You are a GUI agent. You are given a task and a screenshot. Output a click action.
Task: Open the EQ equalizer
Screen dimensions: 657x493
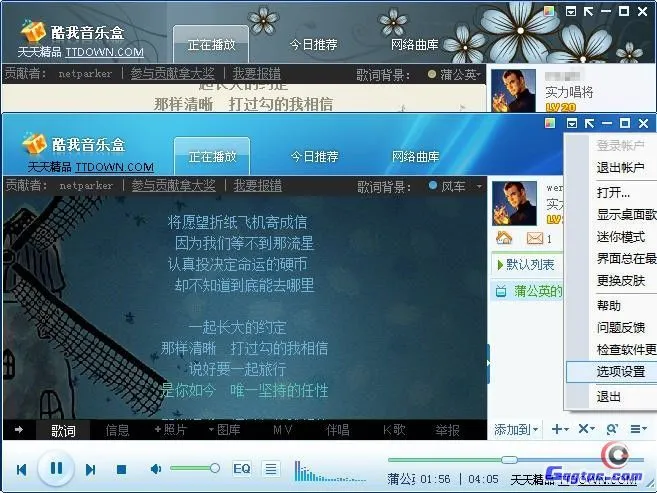coord(242,468)
